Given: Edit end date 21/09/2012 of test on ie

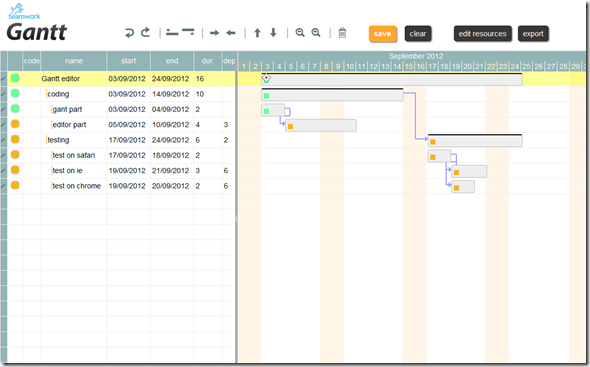Looking at the screenshot, I should pos(170,171).
